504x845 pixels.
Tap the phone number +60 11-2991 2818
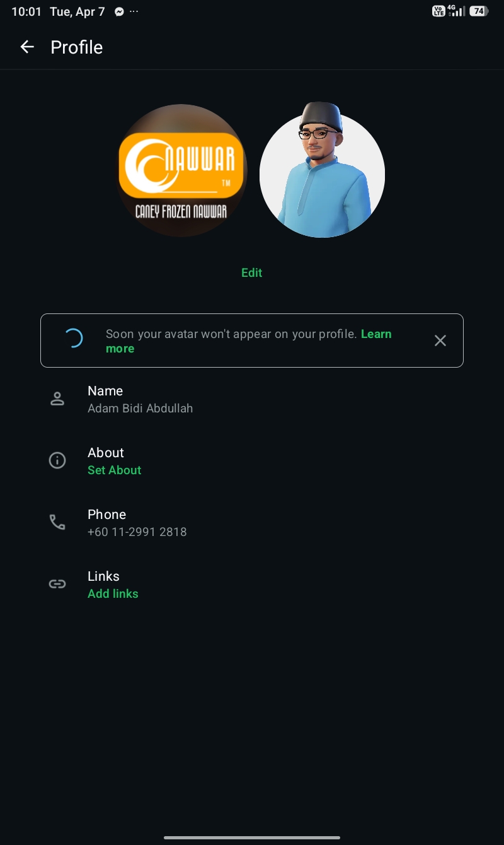point(137,532)
